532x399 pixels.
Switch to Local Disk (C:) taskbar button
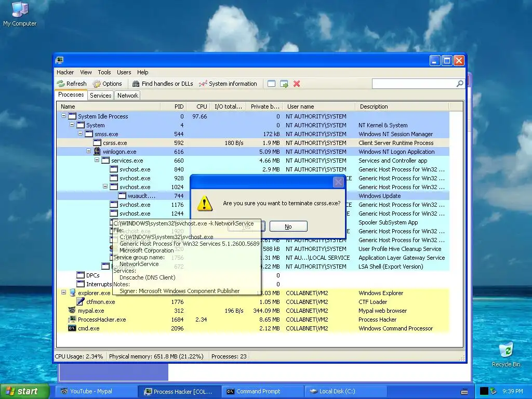(x=345, y=391)
